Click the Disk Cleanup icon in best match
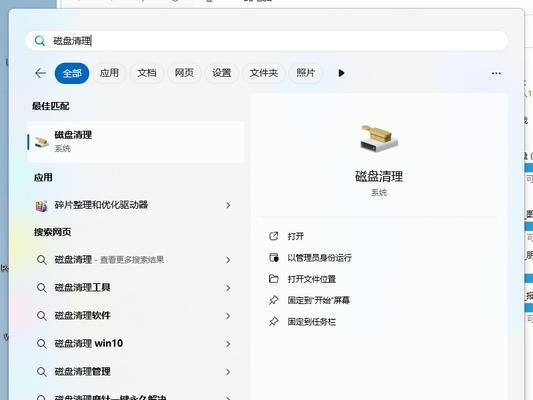The image size is (533, 400). [x=42, y=142]
